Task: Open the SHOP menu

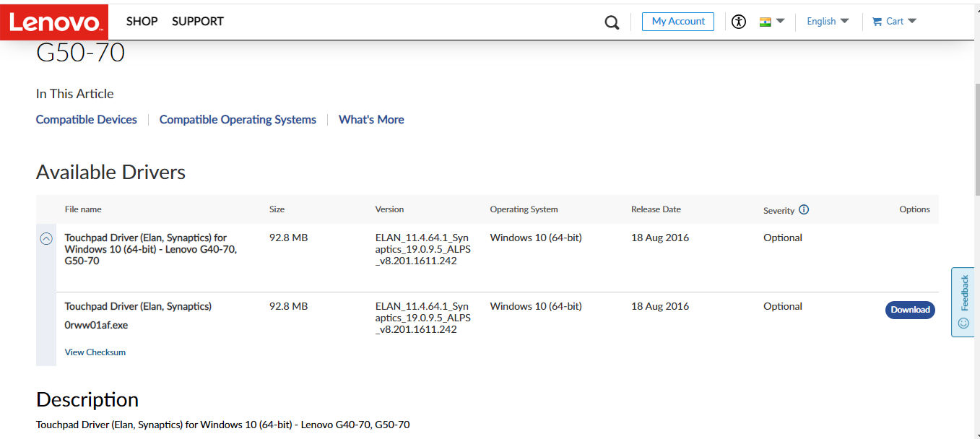Action: pos(142,22)
